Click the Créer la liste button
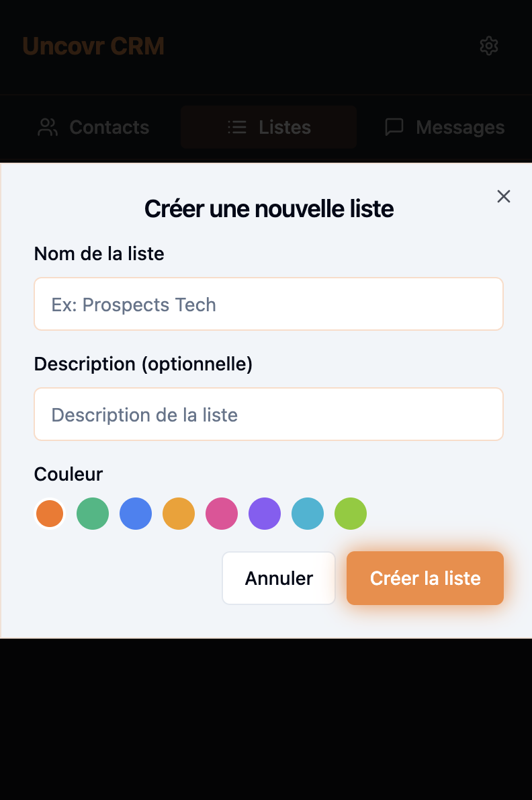 [x=425, y=578]
